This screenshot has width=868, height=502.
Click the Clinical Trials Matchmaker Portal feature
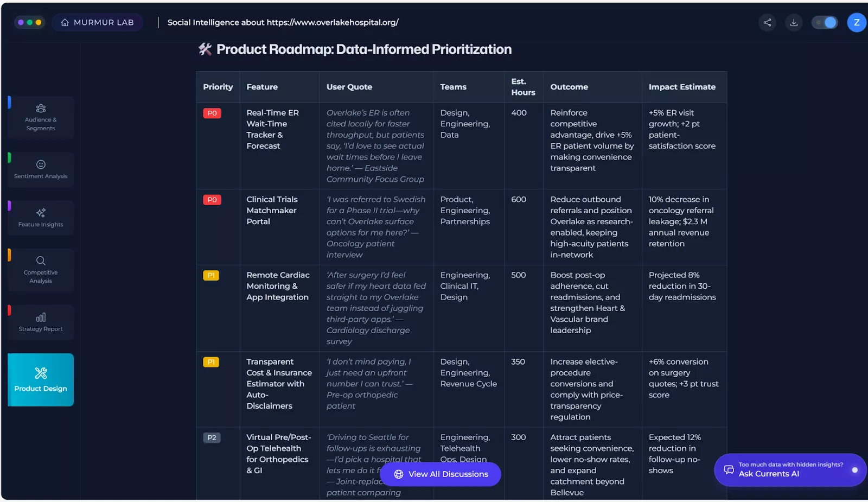coord(272,211)
